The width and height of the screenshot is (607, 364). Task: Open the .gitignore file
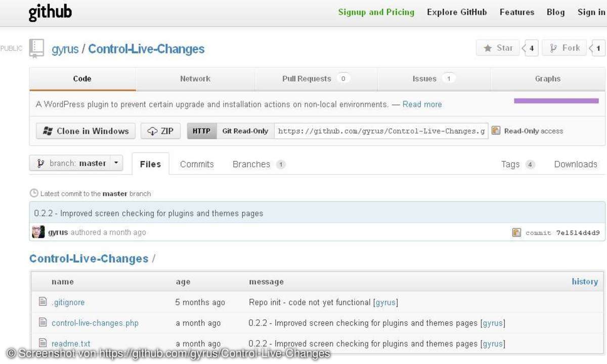click(x=68, y=302)
